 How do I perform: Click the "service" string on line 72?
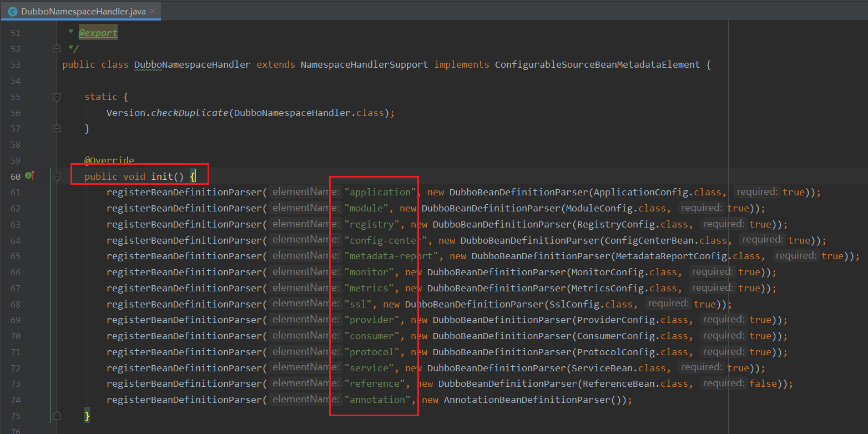pyautogui.click(x=369, y=368)
